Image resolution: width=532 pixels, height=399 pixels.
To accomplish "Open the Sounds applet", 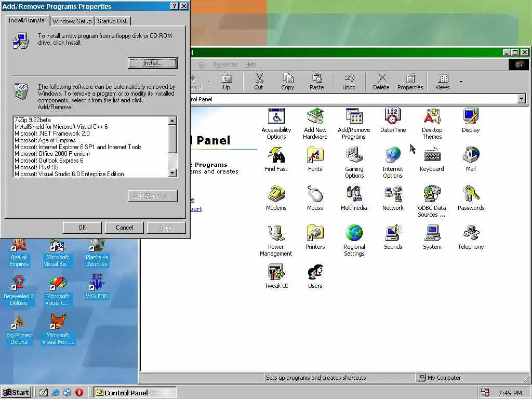I will 393,237.
